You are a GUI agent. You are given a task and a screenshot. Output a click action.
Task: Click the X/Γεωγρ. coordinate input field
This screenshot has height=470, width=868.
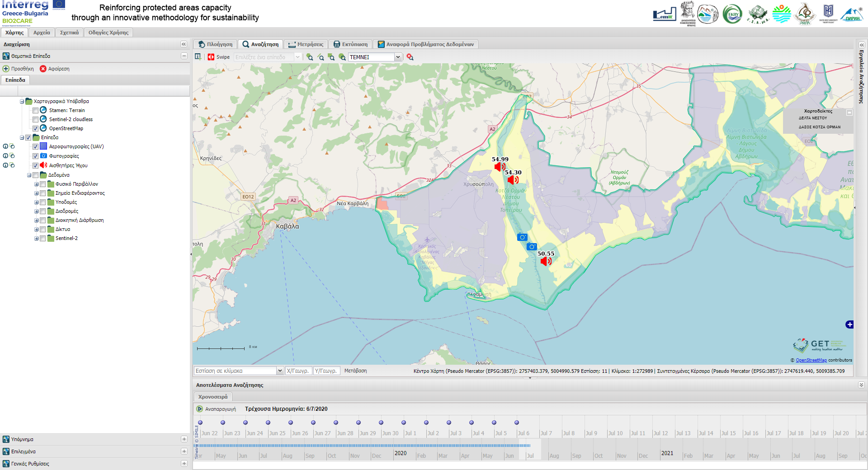(x=298, y=371)
